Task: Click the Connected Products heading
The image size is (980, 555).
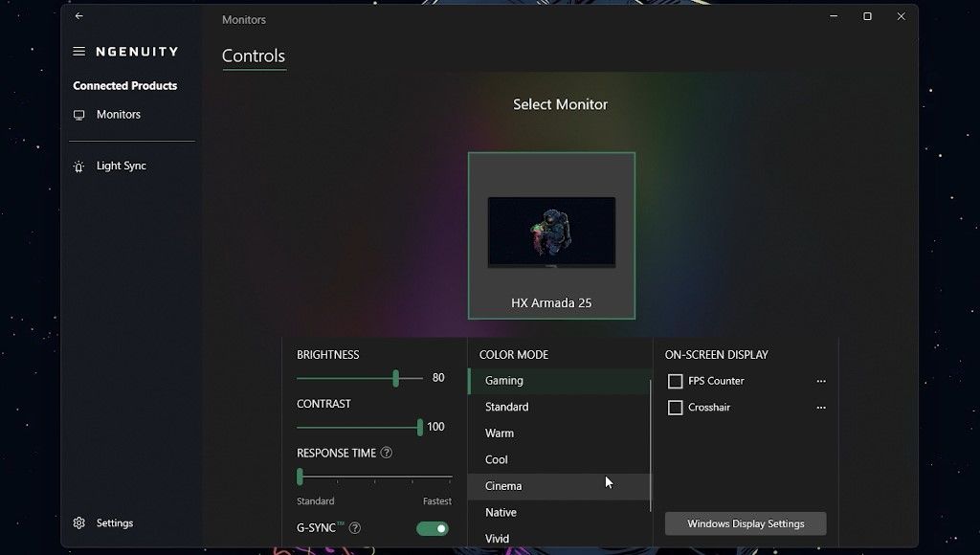Action: click(x=125, y=85)
